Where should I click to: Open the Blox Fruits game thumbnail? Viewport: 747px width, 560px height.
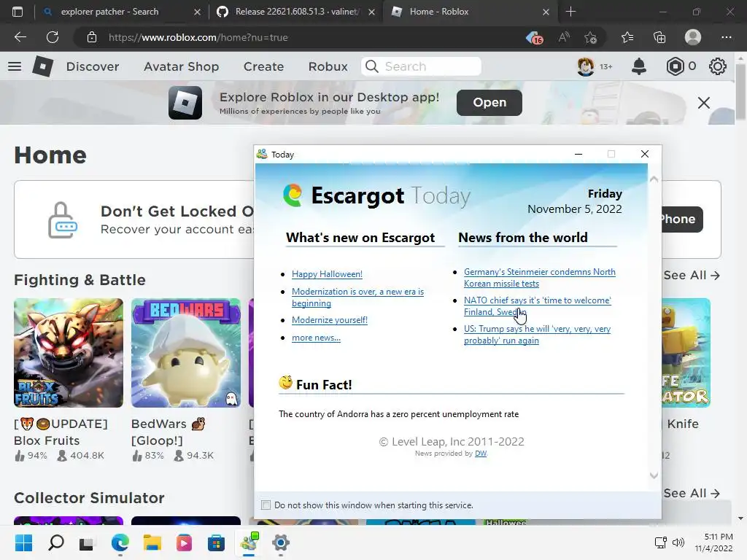[x=68, y=353]
